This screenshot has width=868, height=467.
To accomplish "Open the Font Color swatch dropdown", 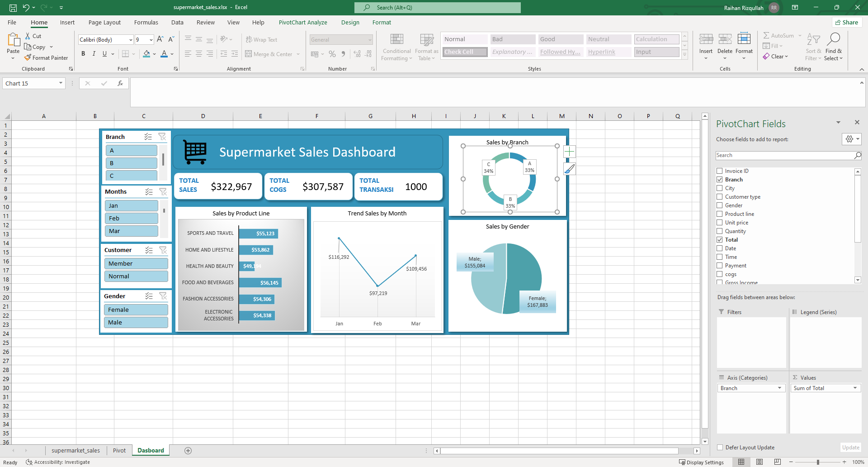I will point(171,54).
